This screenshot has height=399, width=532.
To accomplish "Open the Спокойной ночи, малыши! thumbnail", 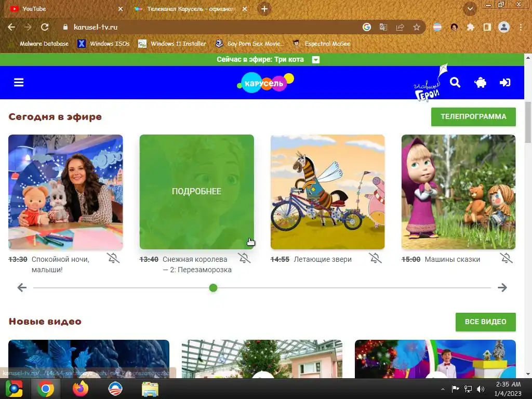I will [x=65, y=192].
